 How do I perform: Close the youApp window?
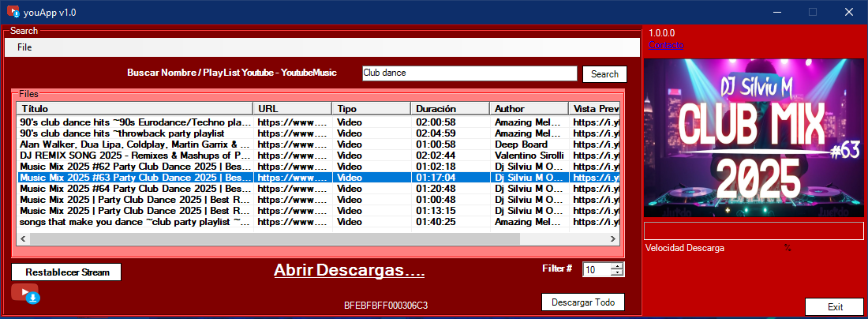point(848,12)
